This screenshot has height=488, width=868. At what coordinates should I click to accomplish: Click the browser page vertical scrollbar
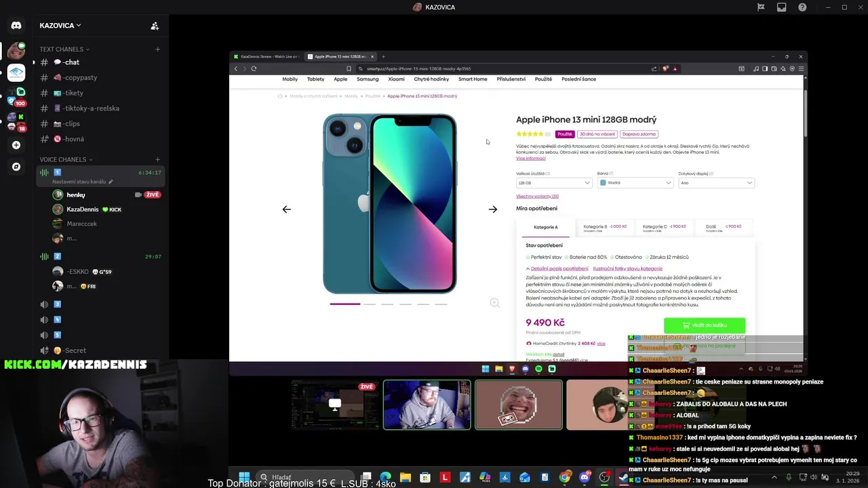(x=805, y=112)
